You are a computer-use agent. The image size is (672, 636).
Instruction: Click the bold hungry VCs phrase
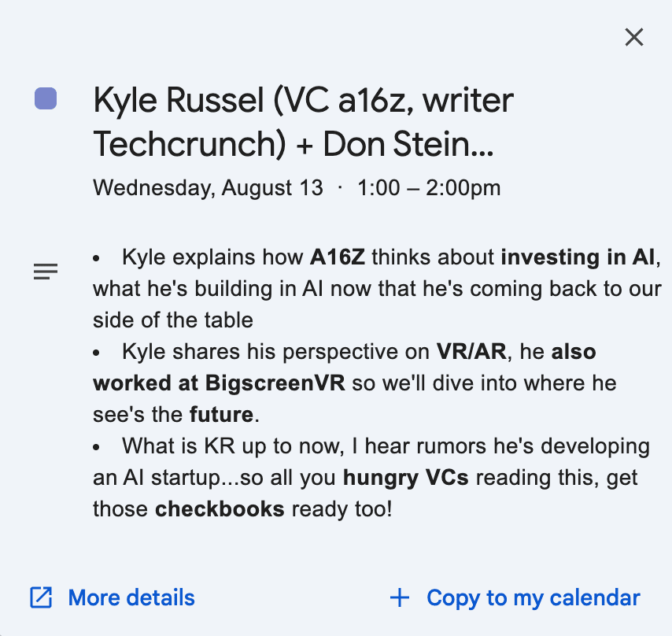point(406,478)
